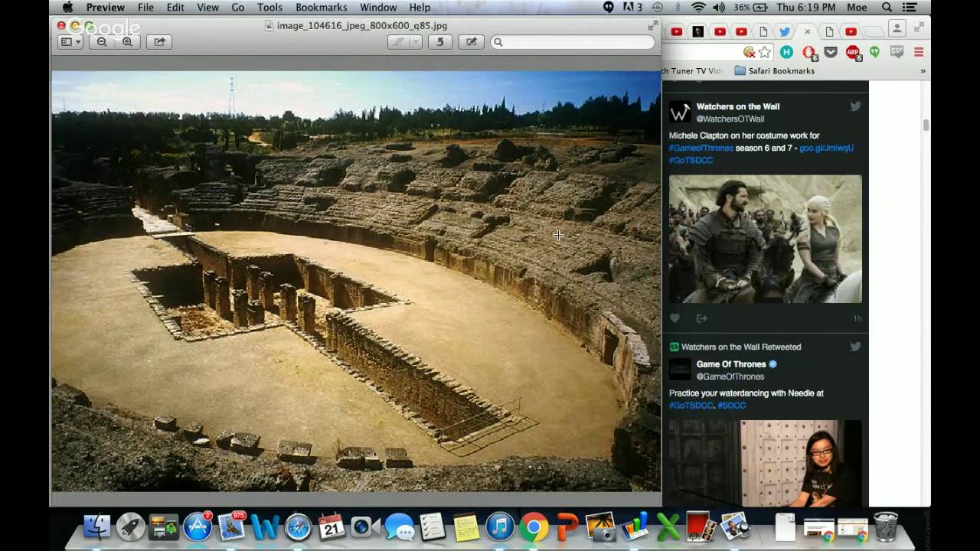Viewport: 980px width, 551px height.
Task: Click the #SDCC hashtag link
Action: click(731, 405)
